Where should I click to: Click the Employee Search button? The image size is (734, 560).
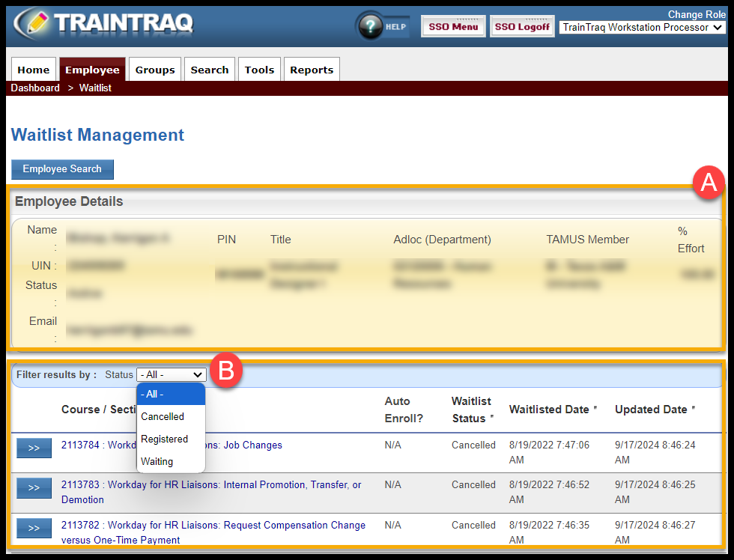pyautogui.click(x=62, y=169)
